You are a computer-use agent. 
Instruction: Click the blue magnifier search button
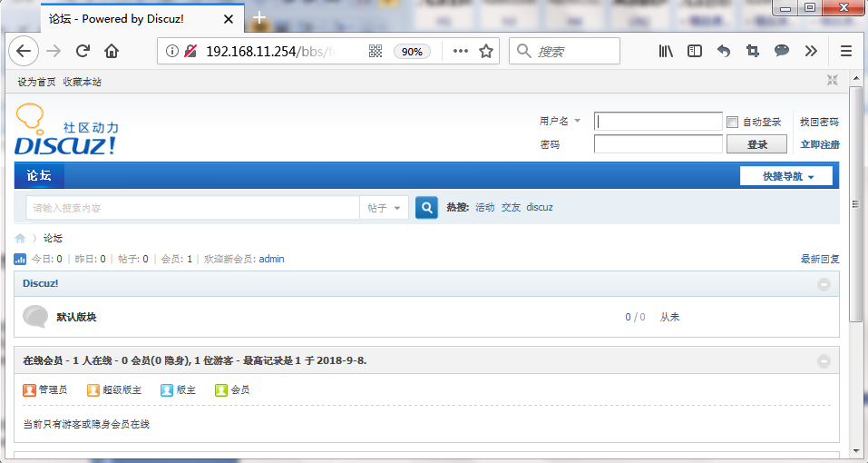coord(427,208)
